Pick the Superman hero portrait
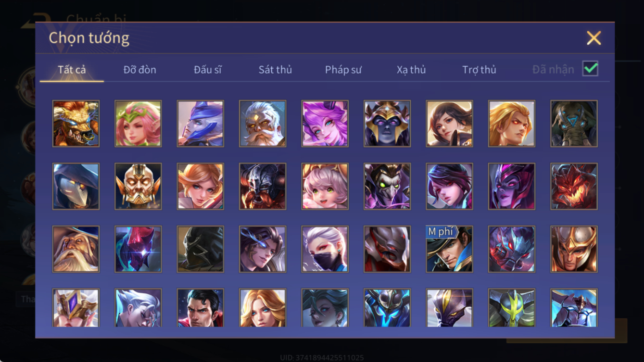 tap(200, 308)
